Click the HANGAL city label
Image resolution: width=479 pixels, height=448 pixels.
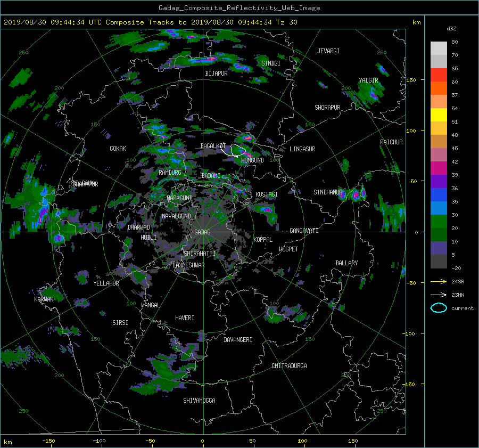coord(150,305)
